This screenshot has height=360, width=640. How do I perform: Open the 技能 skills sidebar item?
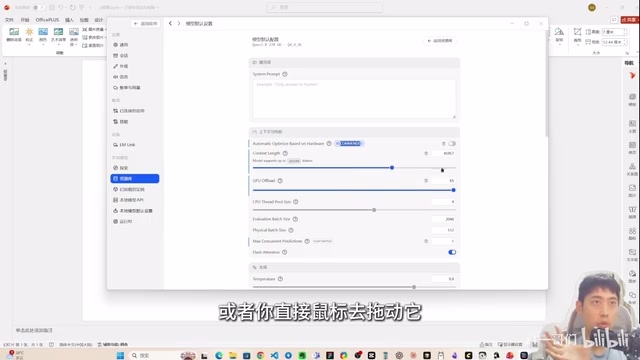point(121,122)
